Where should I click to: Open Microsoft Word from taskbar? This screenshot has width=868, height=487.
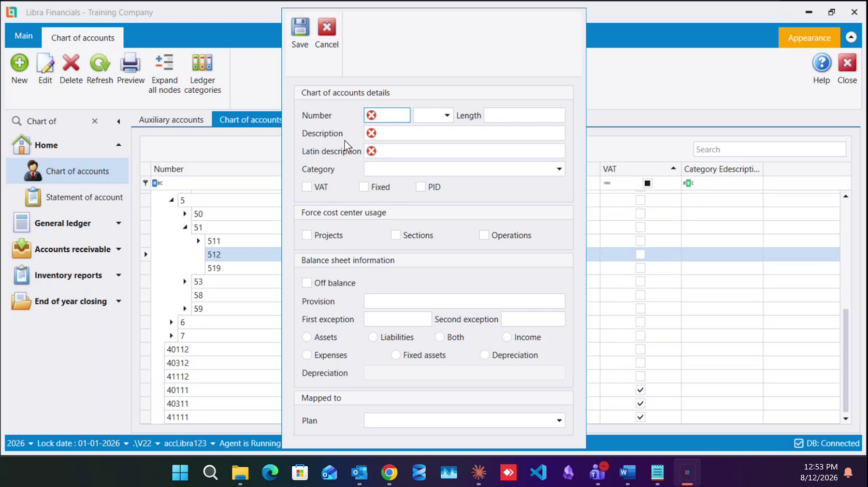point(627,472)
